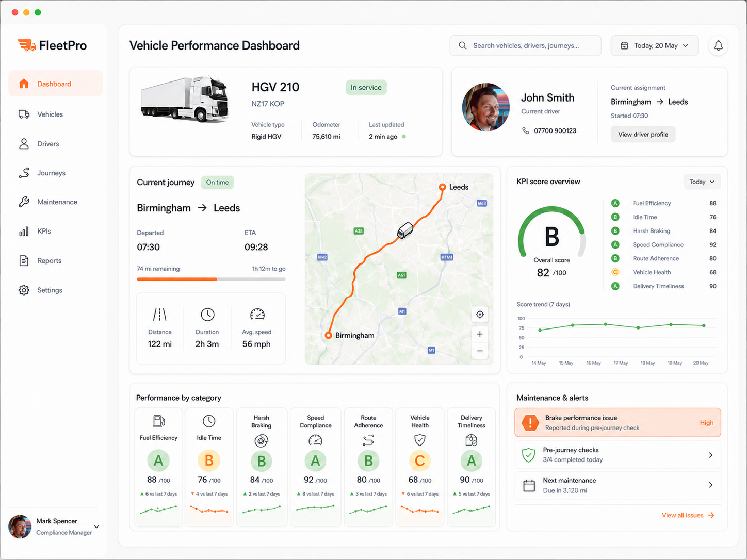
Task: Click the 17 May point on score trend
Action: 638,327
